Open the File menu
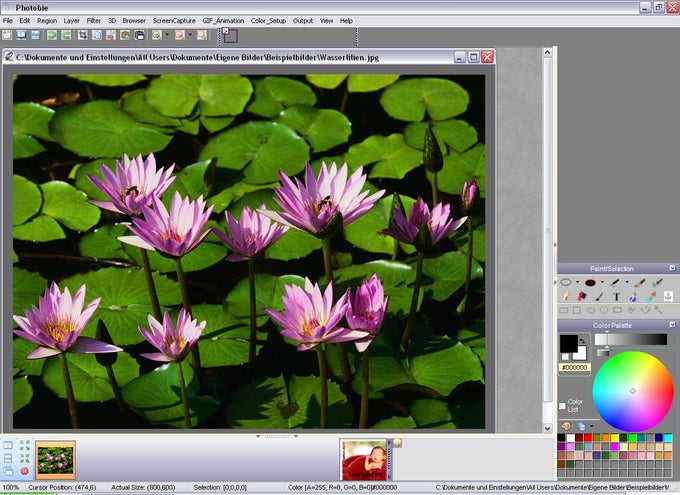The image size is (680, 495). coord(8,20)
